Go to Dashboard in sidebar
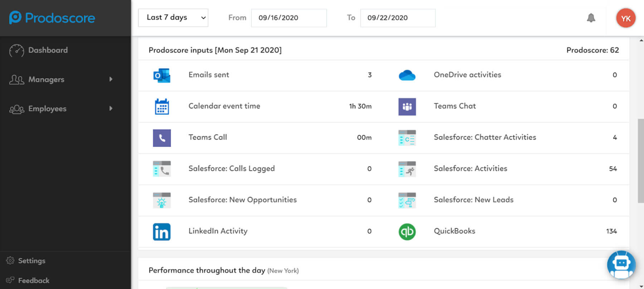The width and height of the screenshot is (644, 289). 48,50
